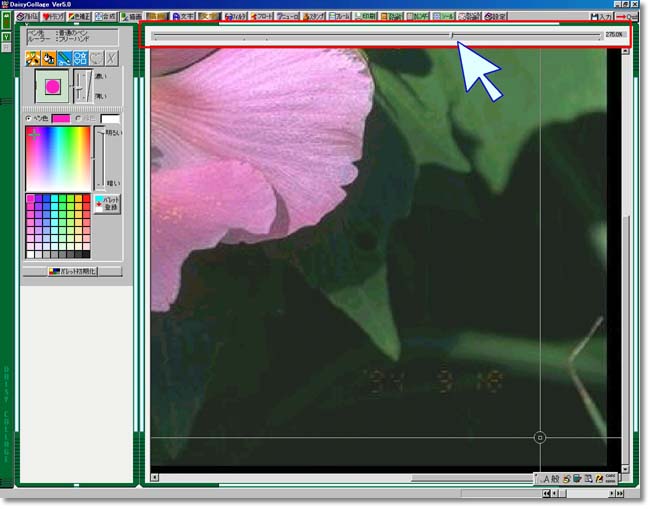650x510 pixels.
Task: Click the パレット初期化 palette reset button
Action: [x=73, y=272]
